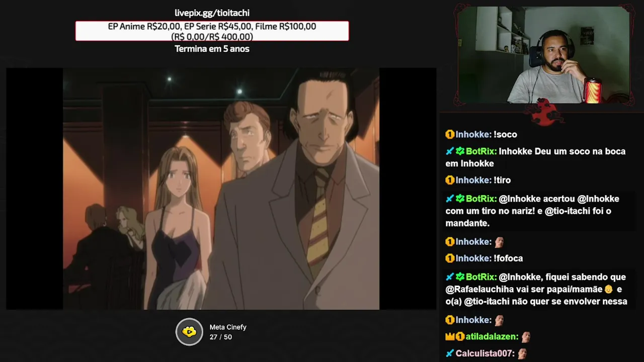
Task: Click the level badge on the !tiro message
Action: click(450, 180)
